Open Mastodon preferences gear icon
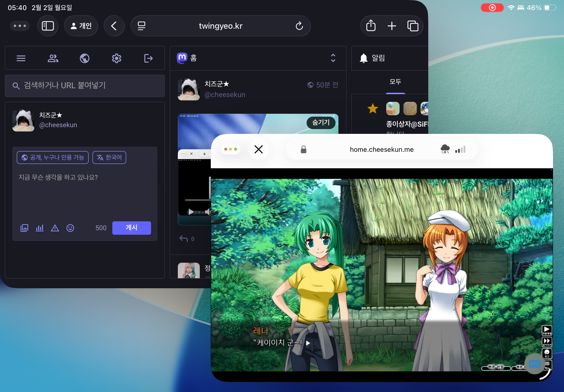The width and height of the screenshot is (564, 392). coord(116,58)
